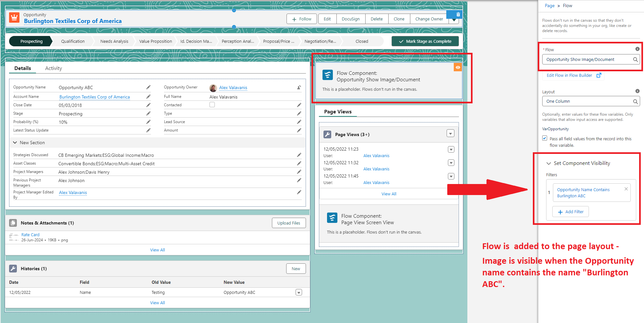Toggle the Contacted checkbox
The image size is (644, 323).
pyautogui.click(x=212, y=105)
